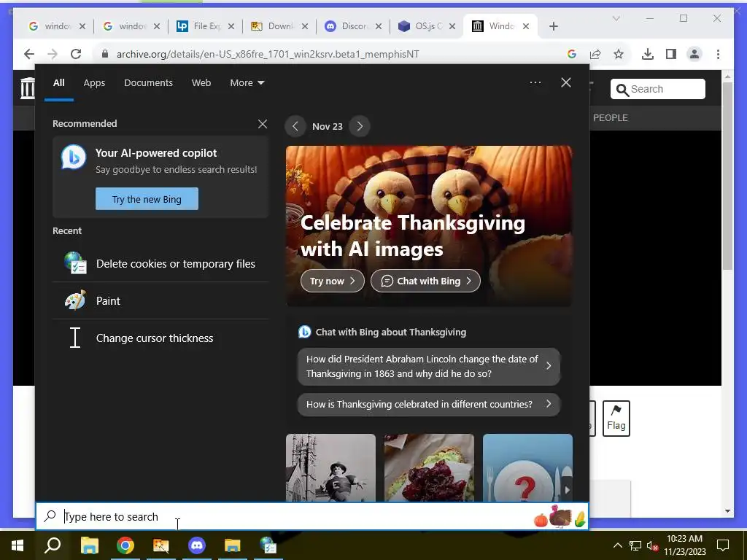Click Thanksgiving turkey icon in search box
Image resolution: width=747 pixels, height=560 pixels.
(560, 516)
